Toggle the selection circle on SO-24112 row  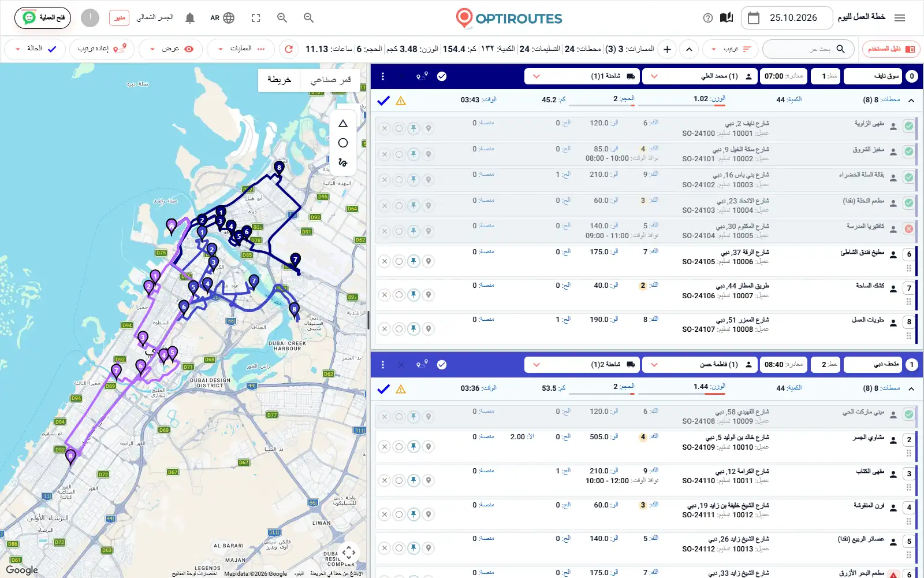[x=399, y=548]
